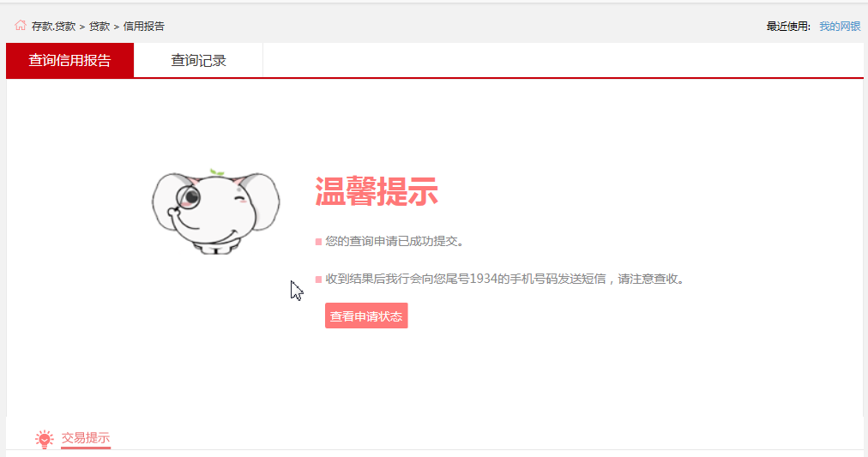Go to 贷款 breadcrumb level
This screenshot has height=457, width=868.
pyautogui.click(x=99, y=26)
